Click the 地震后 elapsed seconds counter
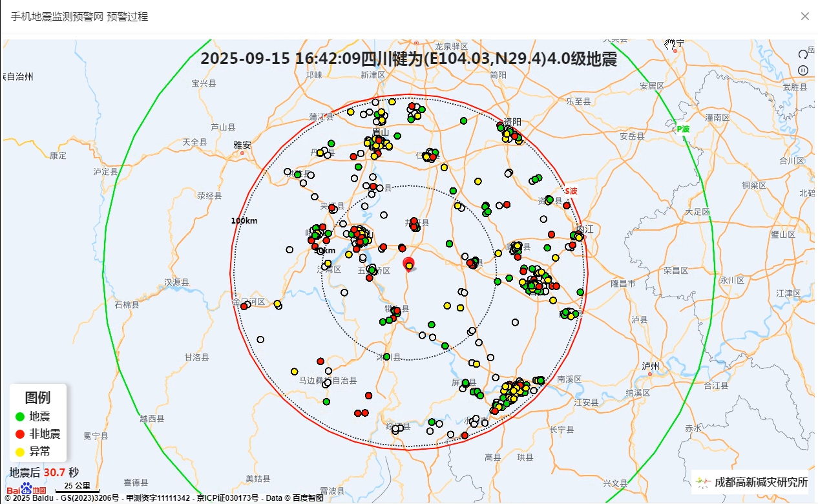This screenshot has width=818, height=504. [44, 473]
